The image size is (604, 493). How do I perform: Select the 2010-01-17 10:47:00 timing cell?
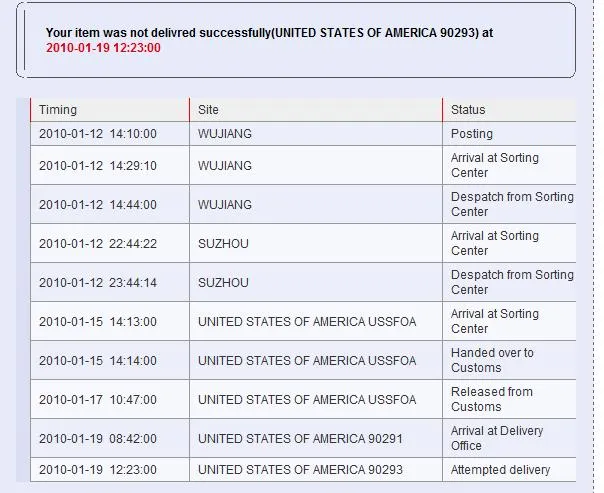click(98, 400)
